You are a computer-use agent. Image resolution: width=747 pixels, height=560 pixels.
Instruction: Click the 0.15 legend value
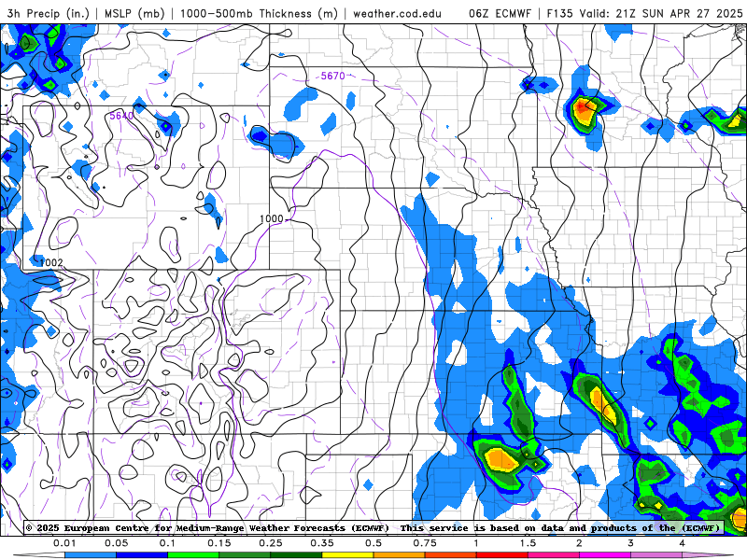click(x=219, y=543)
